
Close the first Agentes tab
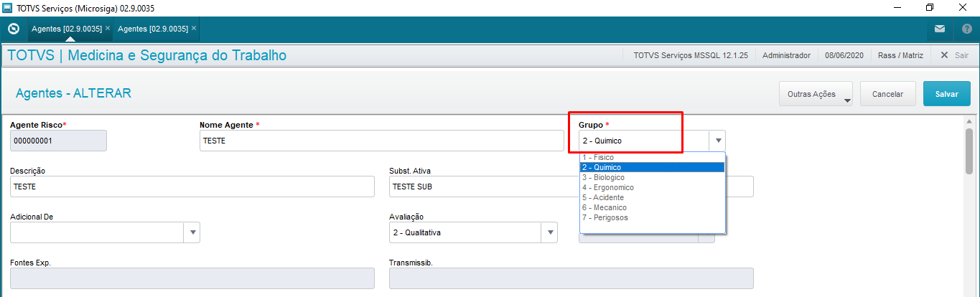(x=108, y=28)
